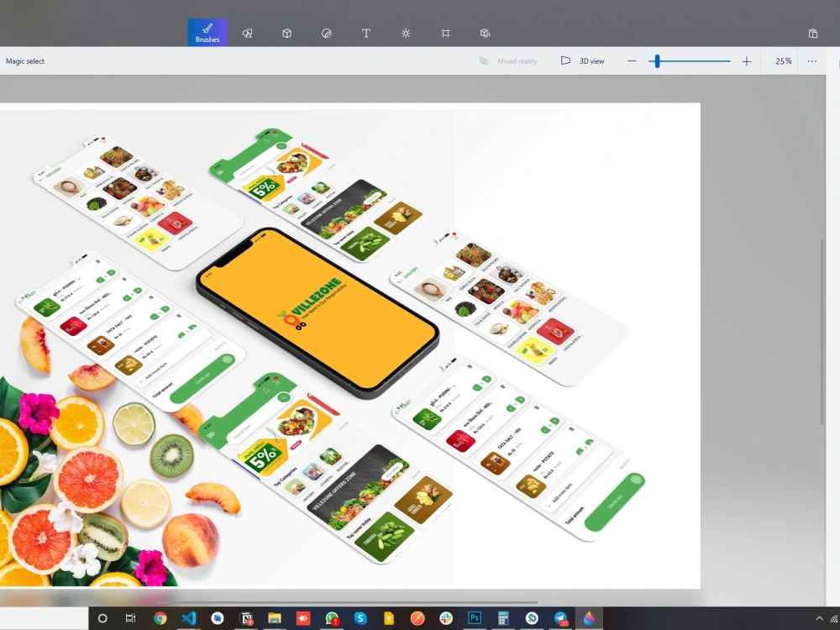Open Cortana search circle on taskbar
The height and width of the screenshot is (630, 840).
(x=102, y=618)
